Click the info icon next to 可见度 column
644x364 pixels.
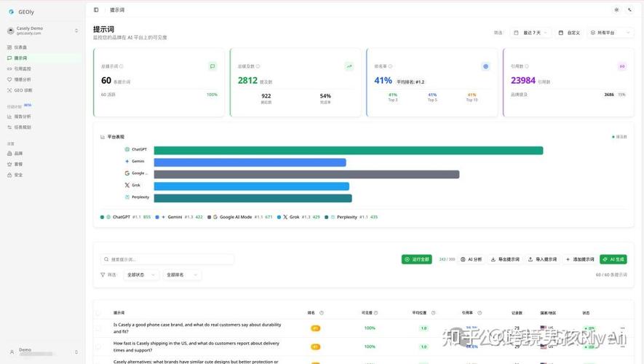375,312
